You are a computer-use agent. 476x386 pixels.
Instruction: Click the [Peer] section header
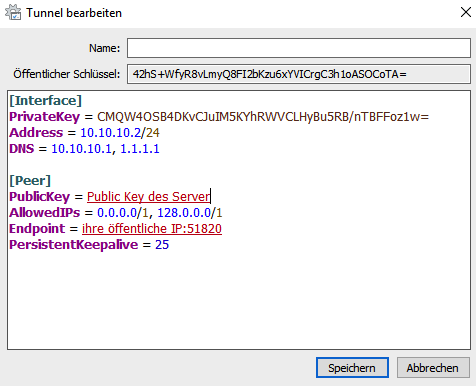[x=30, y=181]
